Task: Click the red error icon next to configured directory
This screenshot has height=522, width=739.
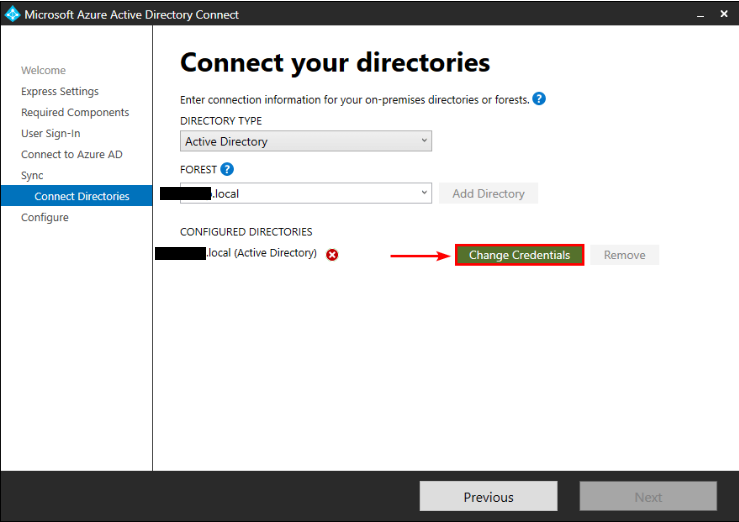Action: [332, 255]
